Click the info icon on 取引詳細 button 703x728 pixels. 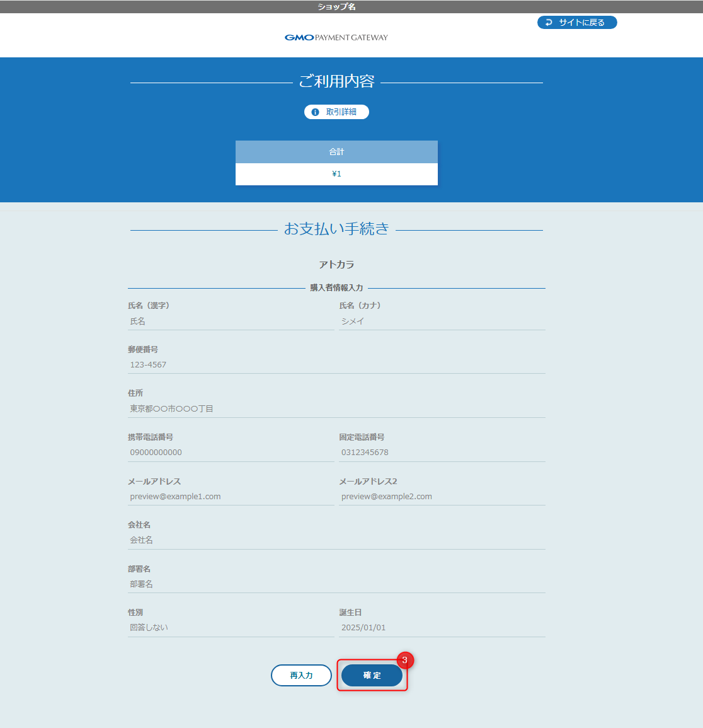[x=316, y=112]
